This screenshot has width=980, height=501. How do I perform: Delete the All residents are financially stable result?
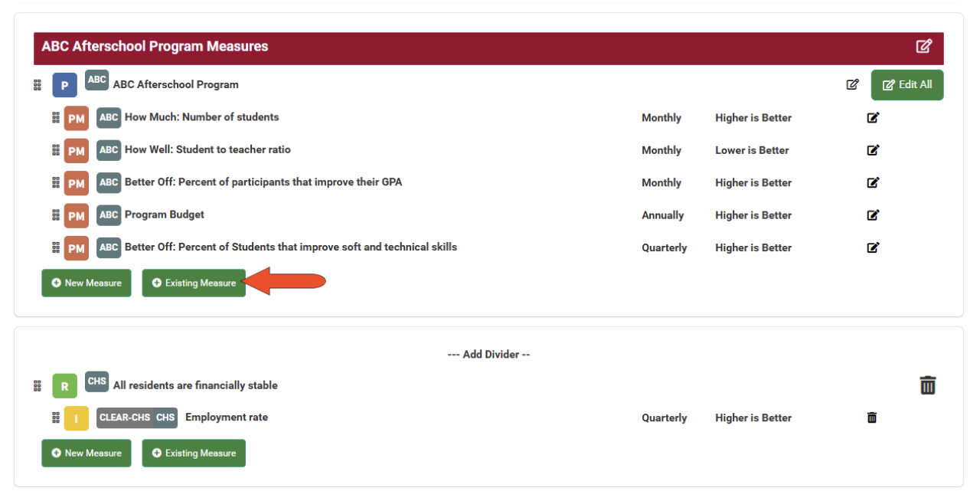(x=927, y=385)
